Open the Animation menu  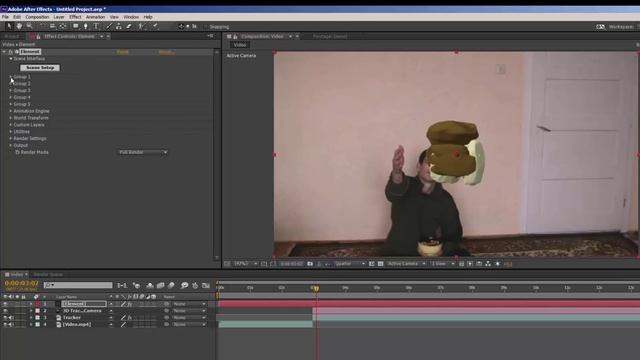point(96,17)
